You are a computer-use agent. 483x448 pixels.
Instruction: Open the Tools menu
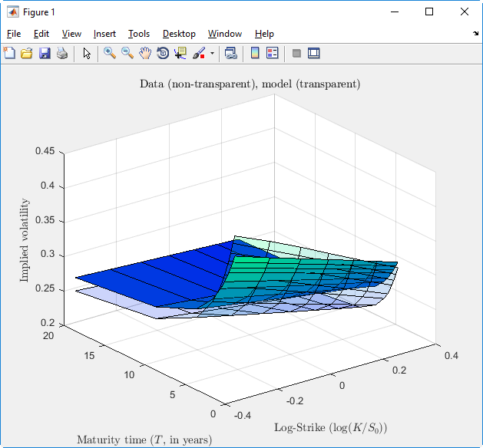click(139, 34)
